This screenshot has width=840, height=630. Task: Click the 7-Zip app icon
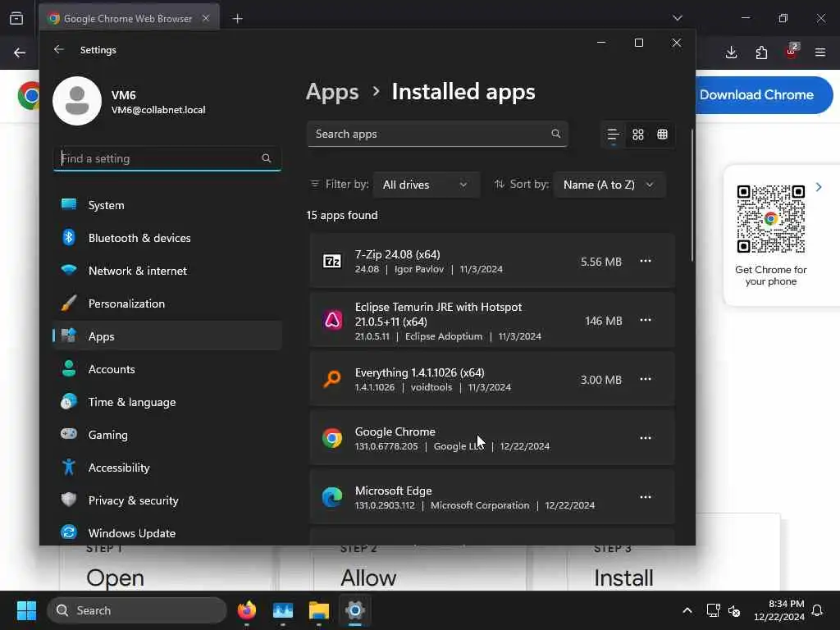point(332,262)
